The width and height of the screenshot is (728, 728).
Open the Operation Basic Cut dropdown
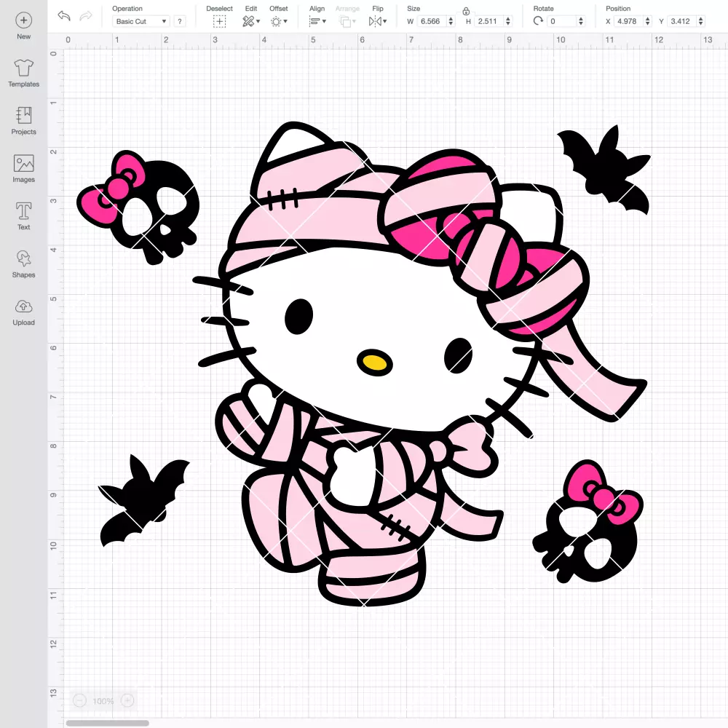(x=141, y=21)
